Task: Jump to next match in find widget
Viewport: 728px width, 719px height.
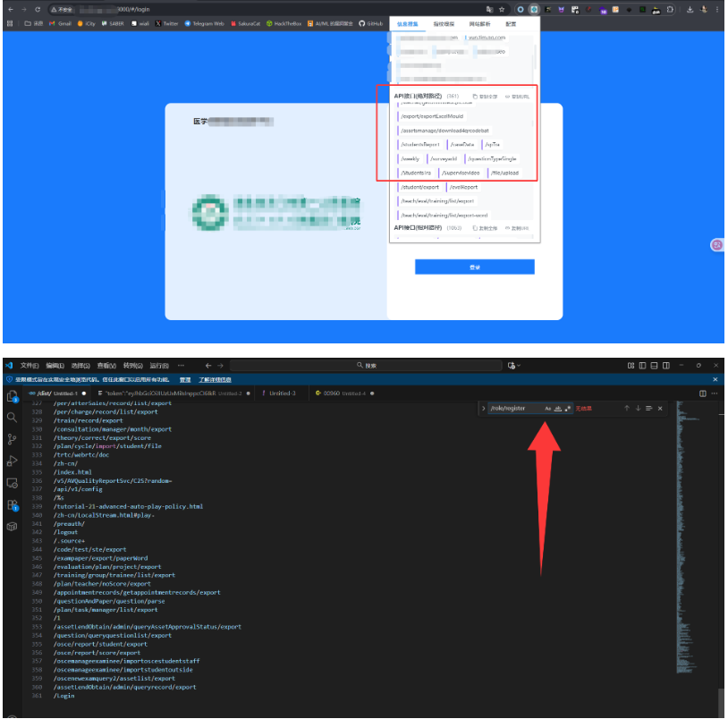Action: tap(638, 409)
